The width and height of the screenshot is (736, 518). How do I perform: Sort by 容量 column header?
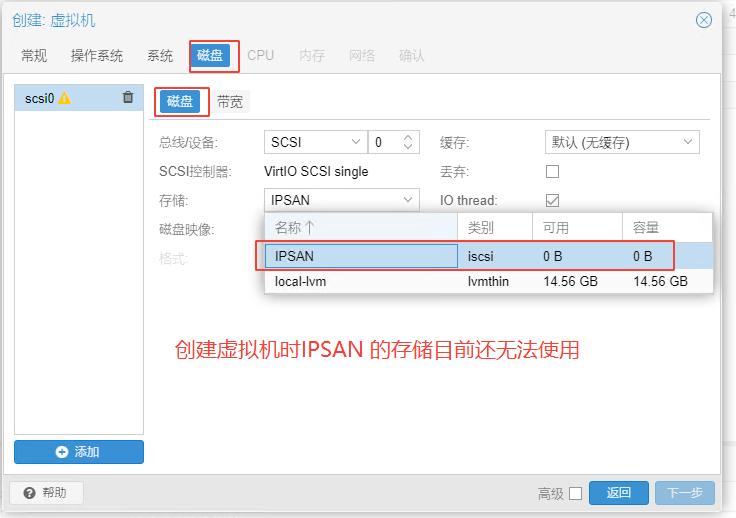(x=667, y=228)
